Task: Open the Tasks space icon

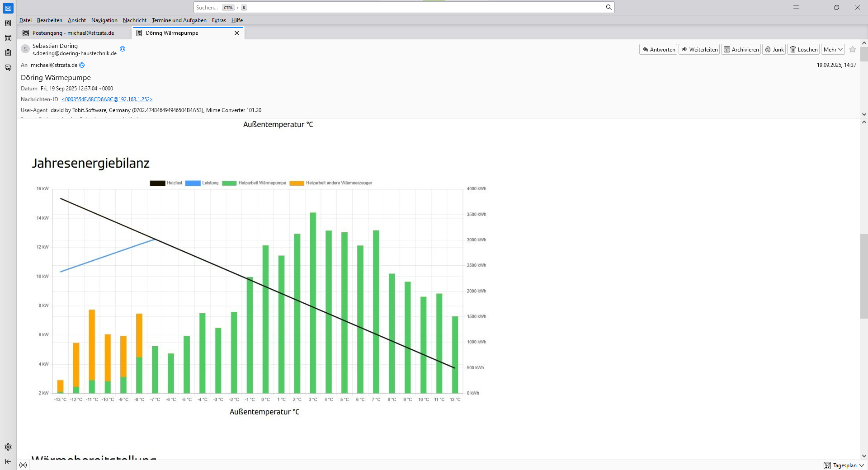Action: pyautogui.click(x=8, y=53)
